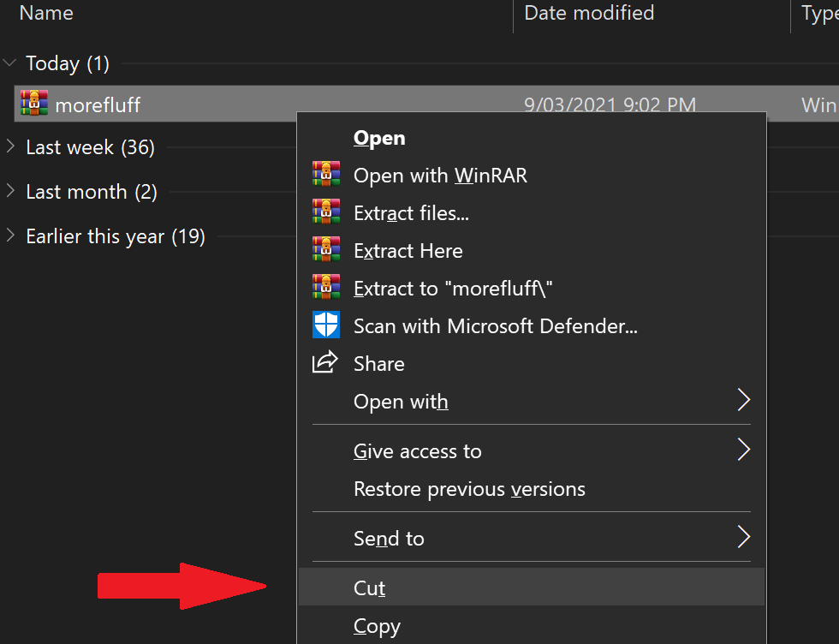Click the WinRAR icon beside Extract to morefluff
Screen dimensions: 839x644
click(326, 289)
